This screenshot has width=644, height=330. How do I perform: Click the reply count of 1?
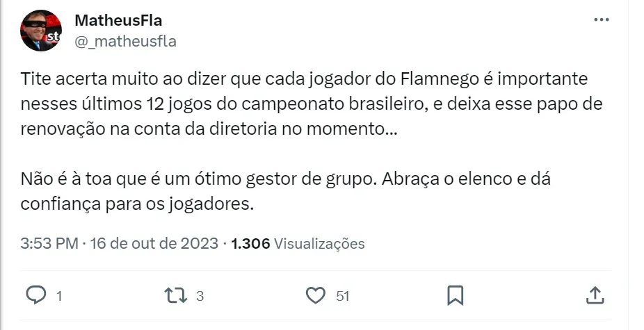coord(59,296)
